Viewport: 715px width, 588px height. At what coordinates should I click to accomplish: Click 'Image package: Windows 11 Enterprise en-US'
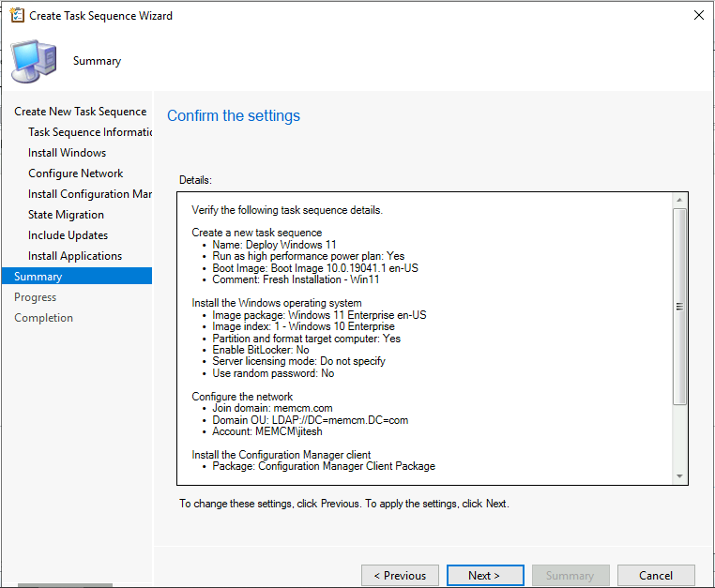click(319, 315)
